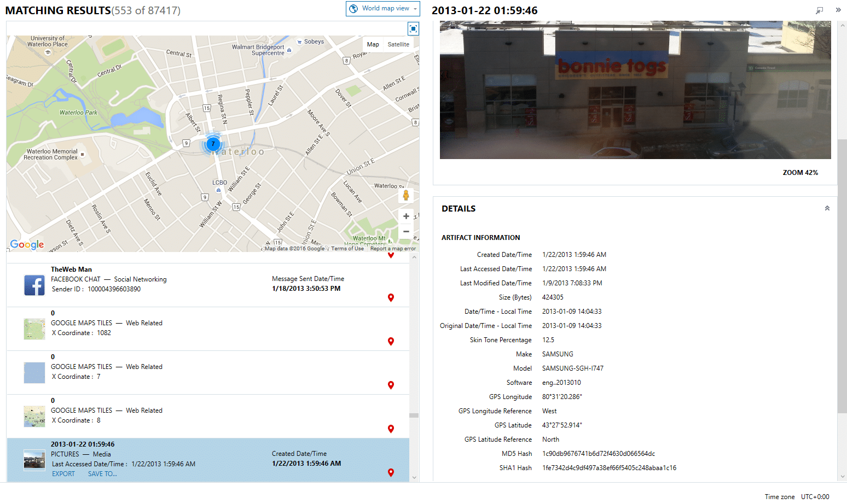Click Walmart Bridgeport Supercentre marker on map
Viewport: 847px width, 504px height.
(x=289, y=50)
